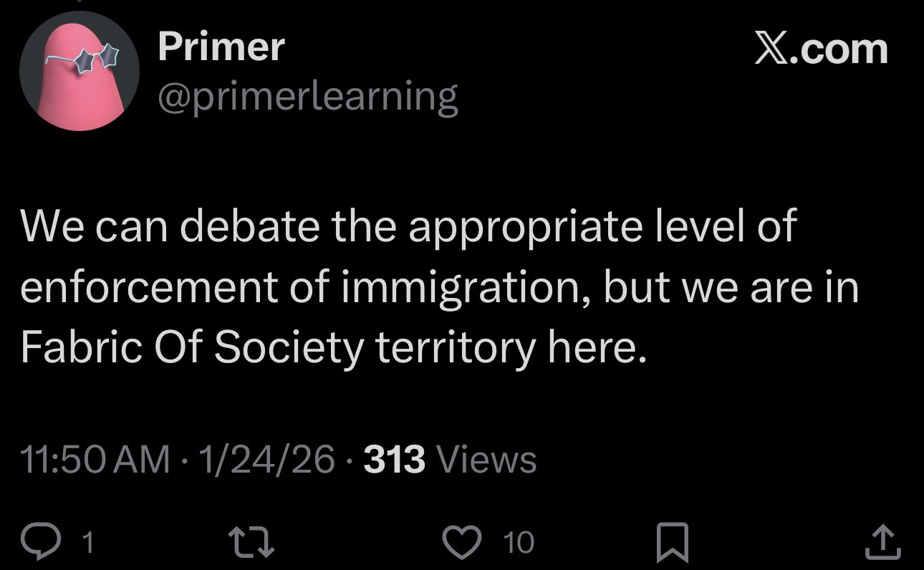Click the tweet's first line of text

(408, 228)
